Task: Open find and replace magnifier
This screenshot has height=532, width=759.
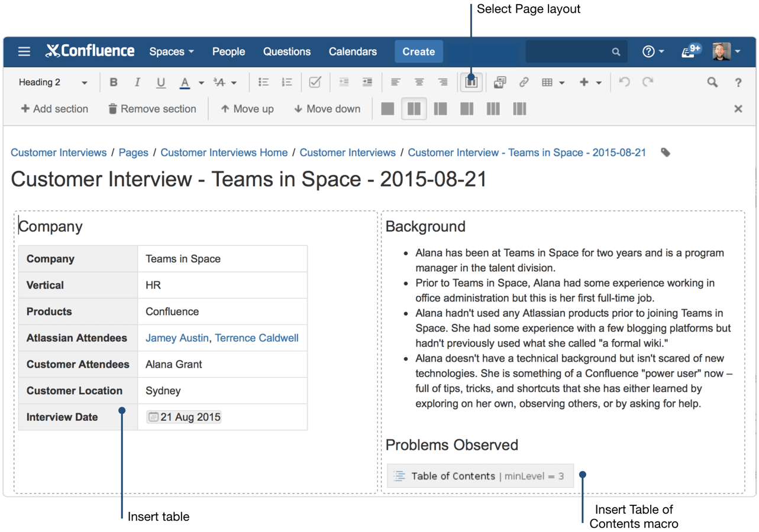Action: 712,83
